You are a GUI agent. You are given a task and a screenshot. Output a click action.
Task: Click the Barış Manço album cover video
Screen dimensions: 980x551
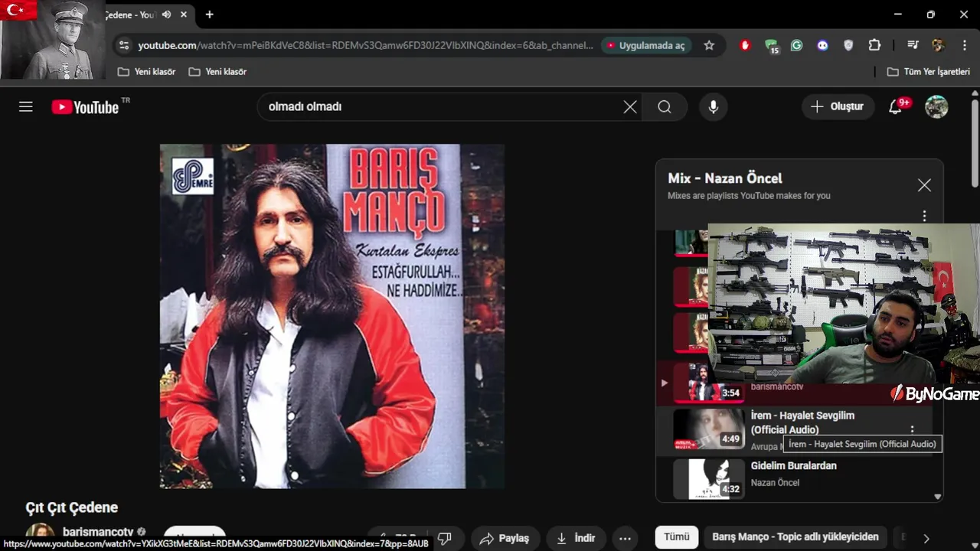332,316
